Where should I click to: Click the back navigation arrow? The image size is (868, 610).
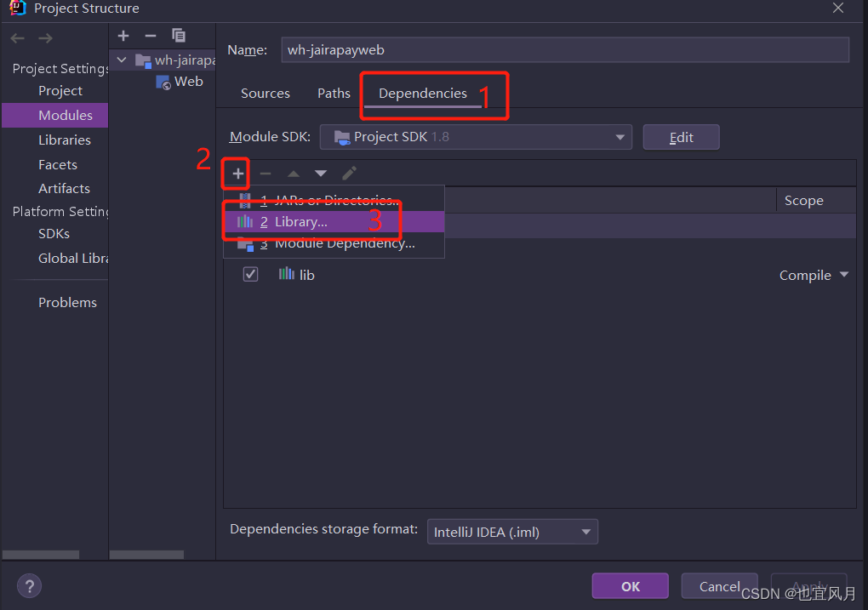point(18,38)
